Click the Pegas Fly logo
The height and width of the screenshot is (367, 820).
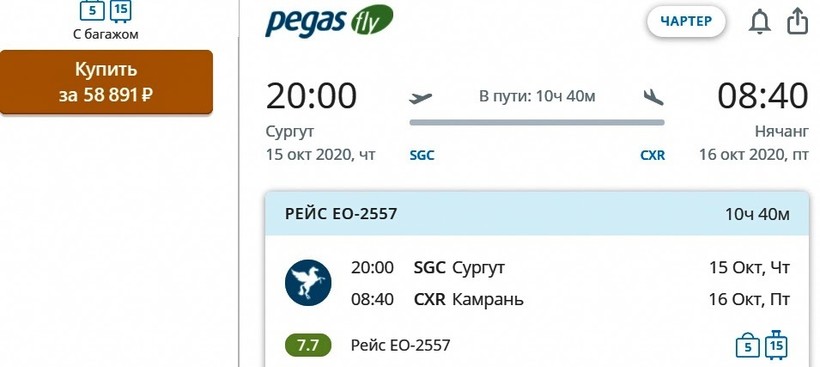point(329,20)
